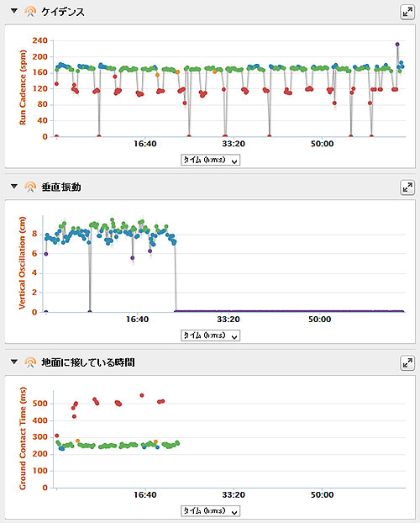The height and width of the screenshot is (523, 420).
Task: Collapse the 垂直振動 section triangle
Action: coord(14,186)
